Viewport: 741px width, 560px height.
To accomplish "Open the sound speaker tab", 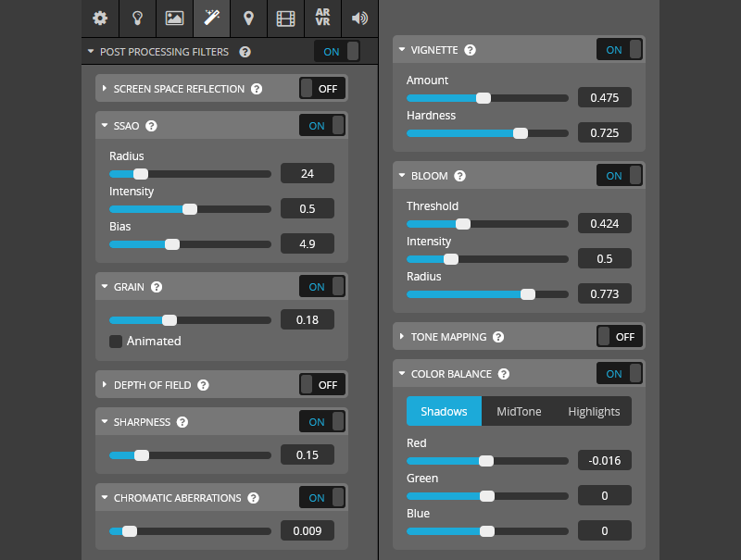I will pos(359,18).
